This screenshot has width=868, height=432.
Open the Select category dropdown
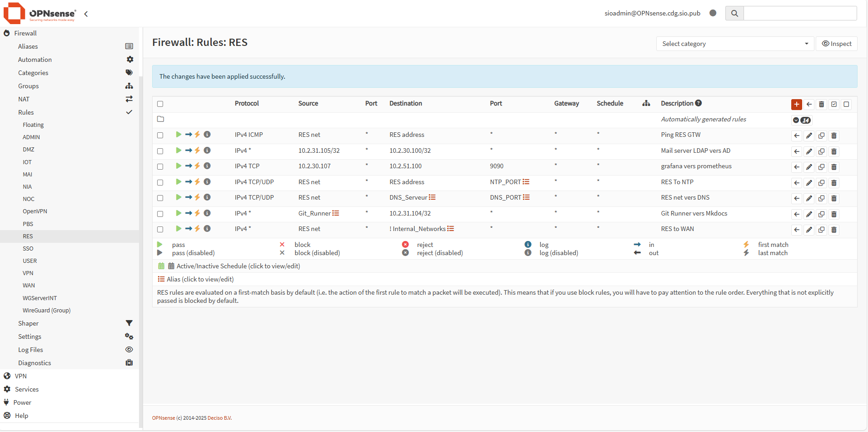(x=734, y=44)
